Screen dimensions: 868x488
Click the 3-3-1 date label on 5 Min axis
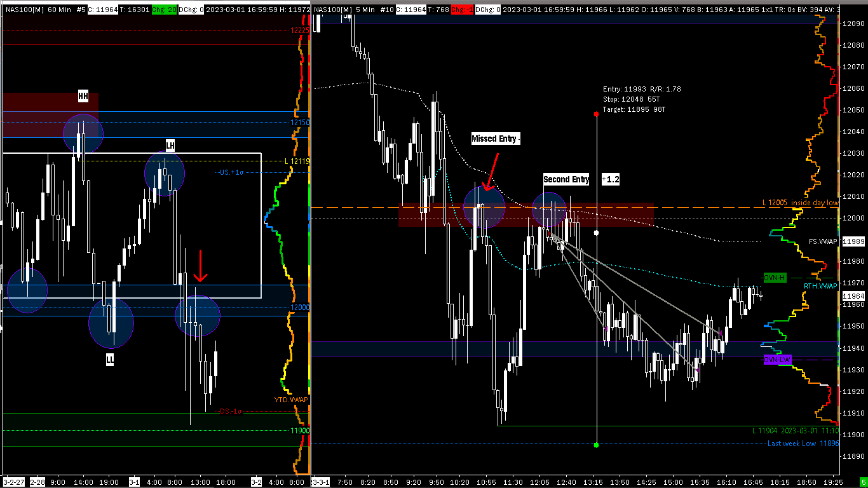pos(321,482)
